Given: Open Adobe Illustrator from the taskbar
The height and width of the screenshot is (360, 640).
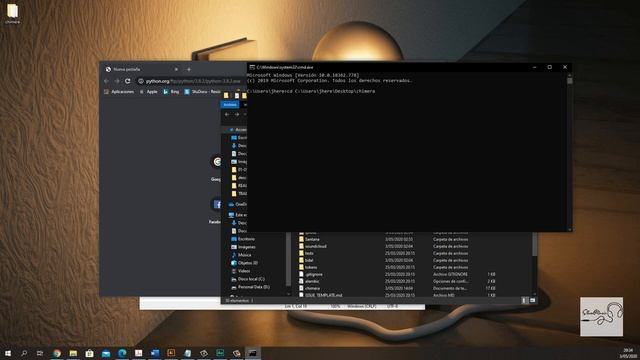Looking at the screenshot, I should coord(171,353).
